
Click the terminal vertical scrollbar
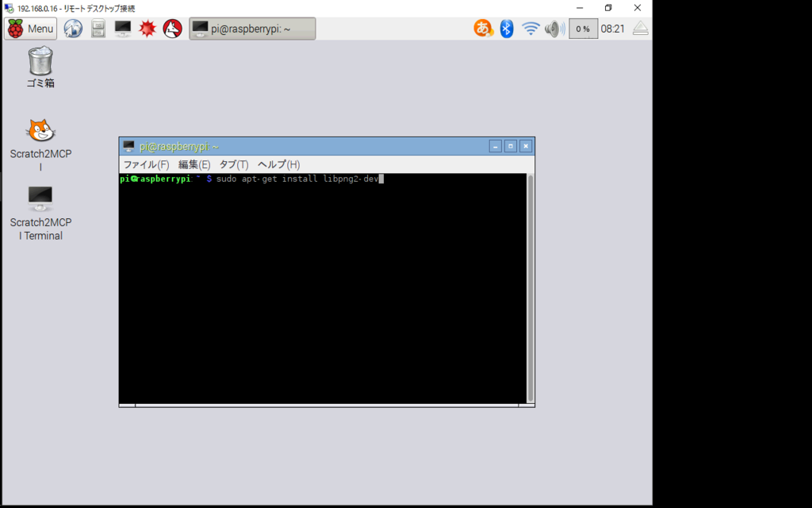click(530, 288)
